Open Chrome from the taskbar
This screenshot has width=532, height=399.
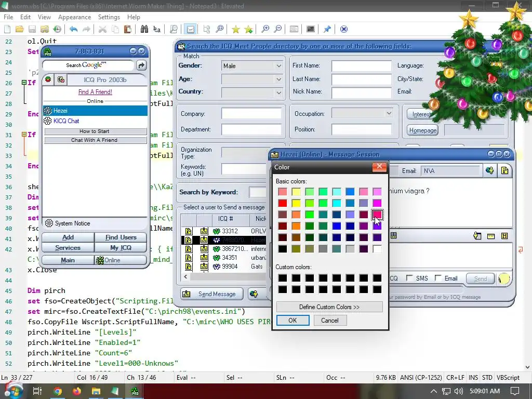[x=58, y=391]
